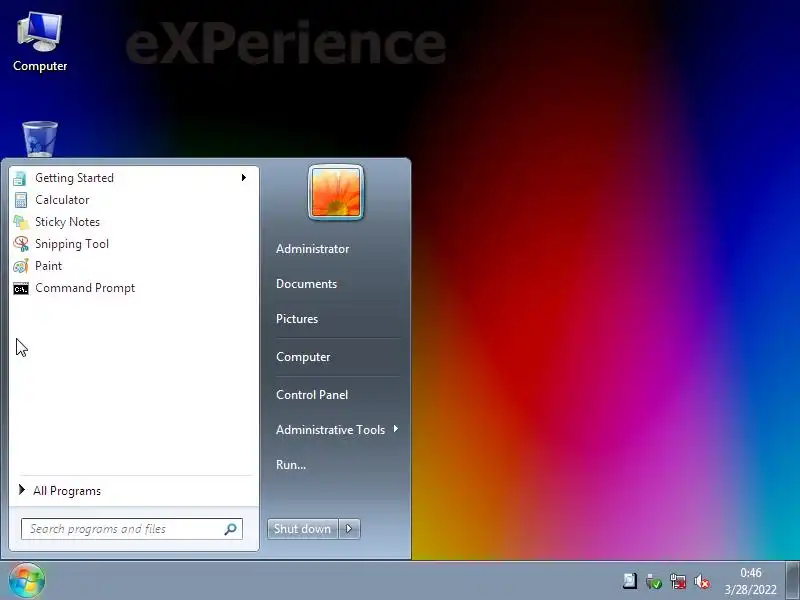Click the Getting Started label
Screen dimensions: 800x600
pyautogui.click(x=74, y=178)
